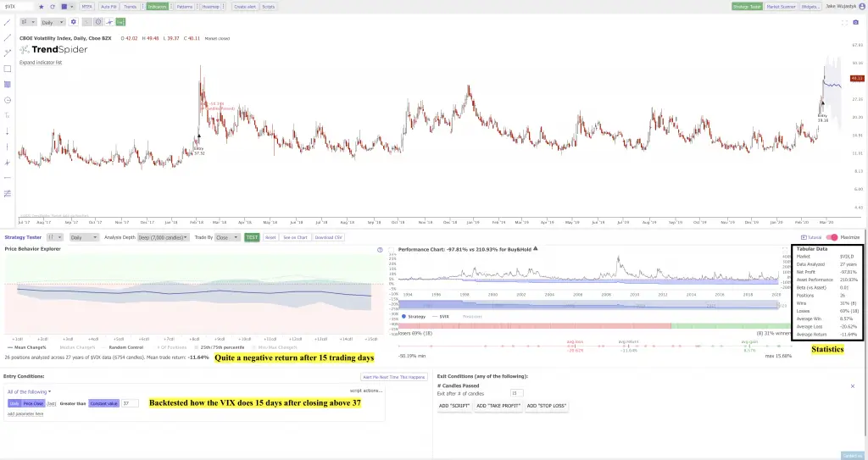This screenshot has height=460, width=868.
Task: Click the $VIX symbol search field
Action: pos(17,7)
